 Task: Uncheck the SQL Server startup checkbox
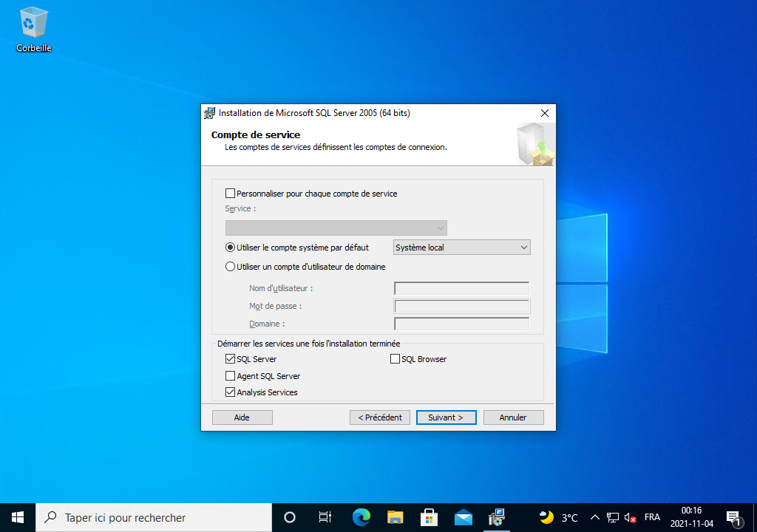231,359
